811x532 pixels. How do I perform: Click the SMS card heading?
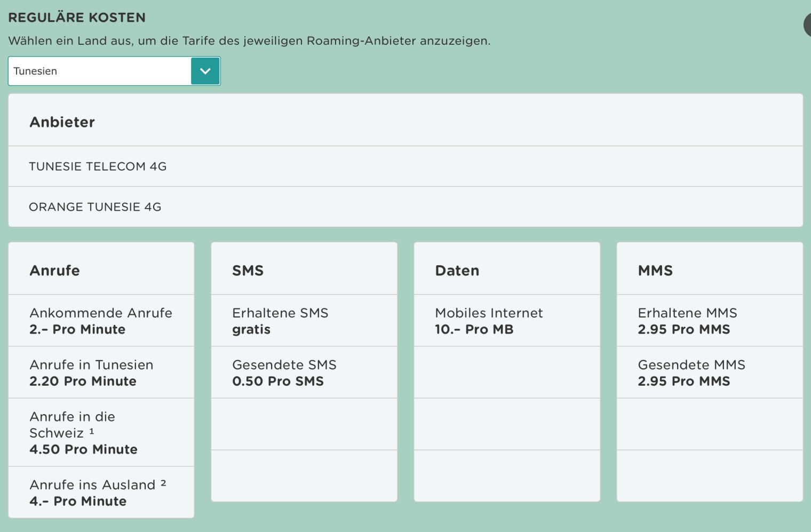click(248, 271)
